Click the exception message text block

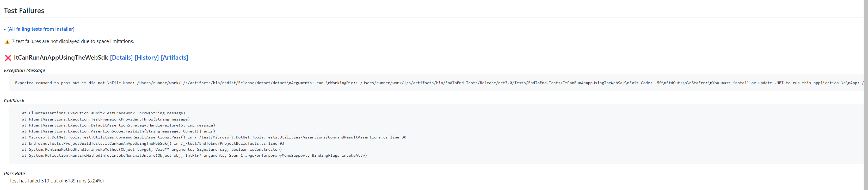[337, 83]
